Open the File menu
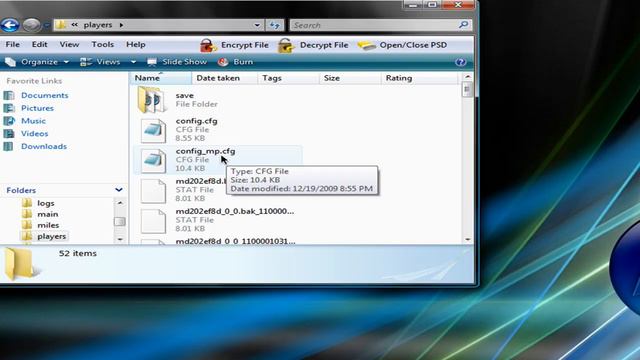640x360 pixels. [x=13, y=44]
